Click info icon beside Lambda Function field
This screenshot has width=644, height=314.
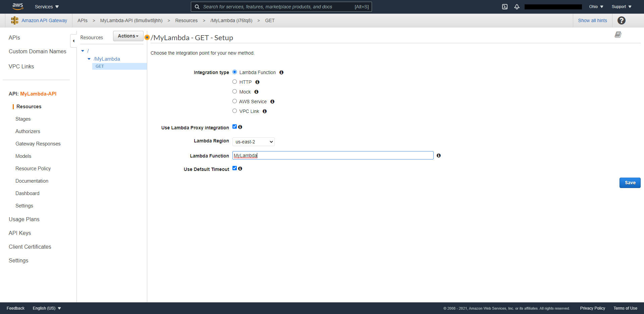(439, 155)
